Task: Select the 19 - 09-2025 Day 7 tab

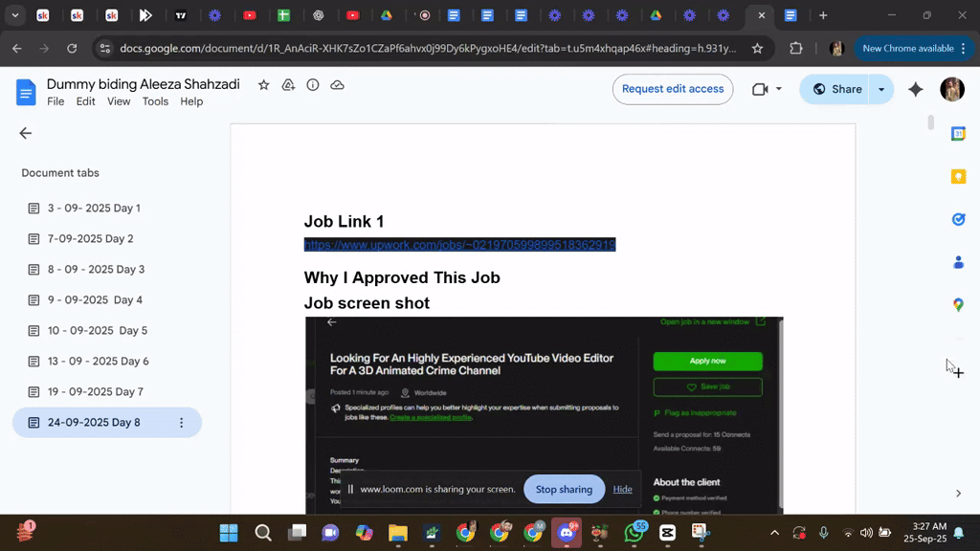Action: click(107, 391)
